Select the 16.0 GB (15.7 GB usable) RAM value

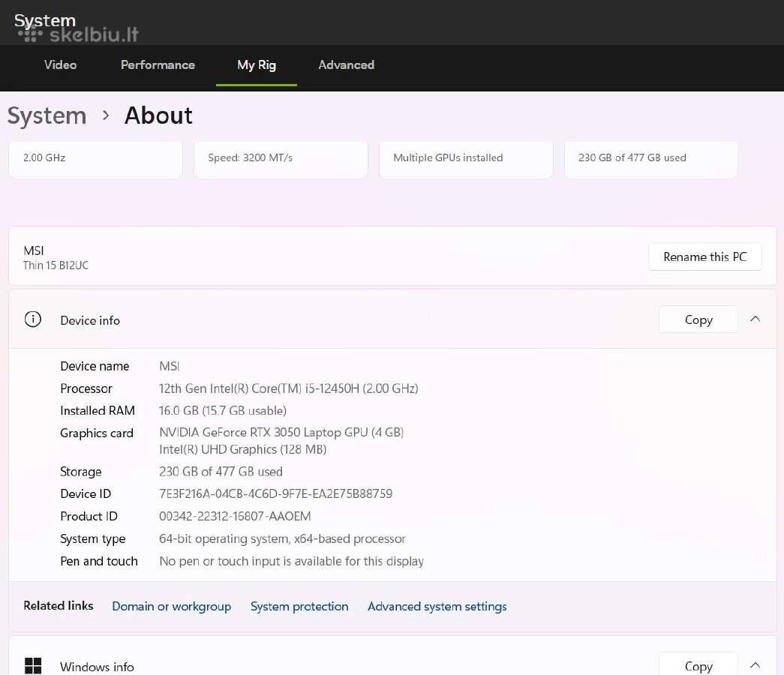(223, 411)
